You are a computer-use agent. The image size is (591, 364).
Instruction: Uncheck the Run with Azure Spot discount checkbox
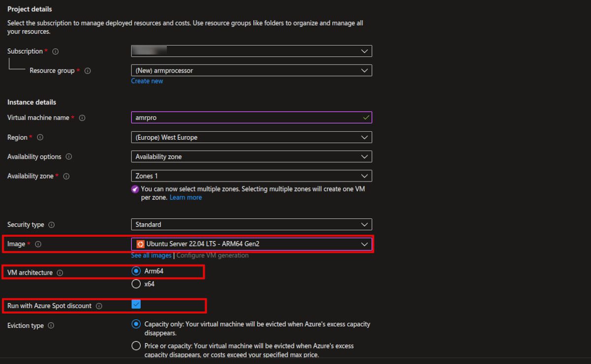click(136, 305)
